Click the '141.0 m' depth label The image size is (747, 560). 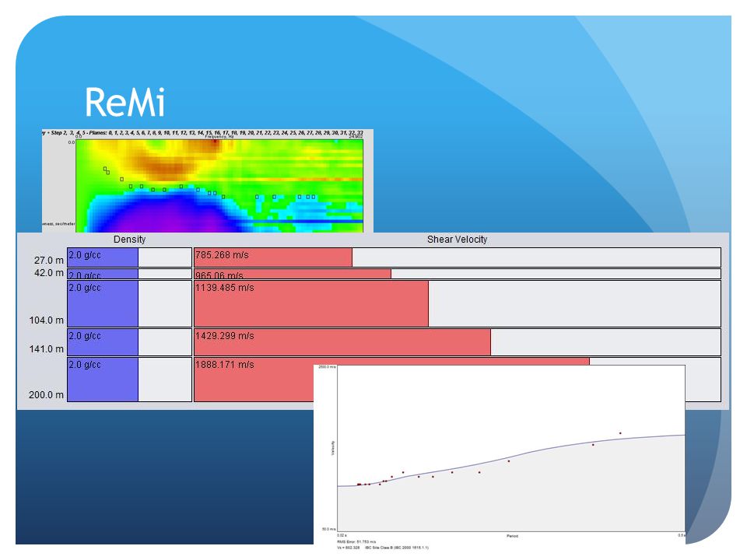pyautogui.click(x=46, y=349)
